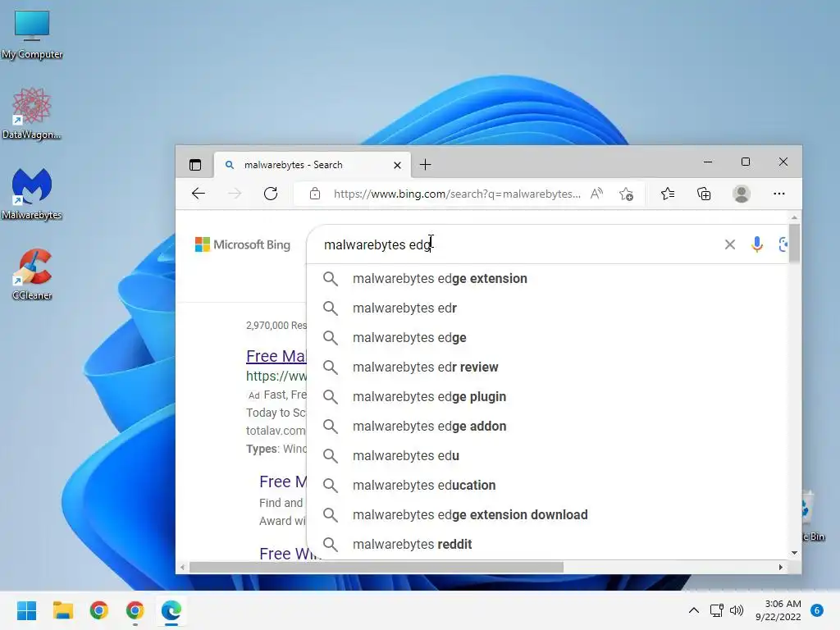Image resolution: width=840 pixels, height=630 pixels.
Task: Add this page to favorites
Action: [x=626, y=194]
